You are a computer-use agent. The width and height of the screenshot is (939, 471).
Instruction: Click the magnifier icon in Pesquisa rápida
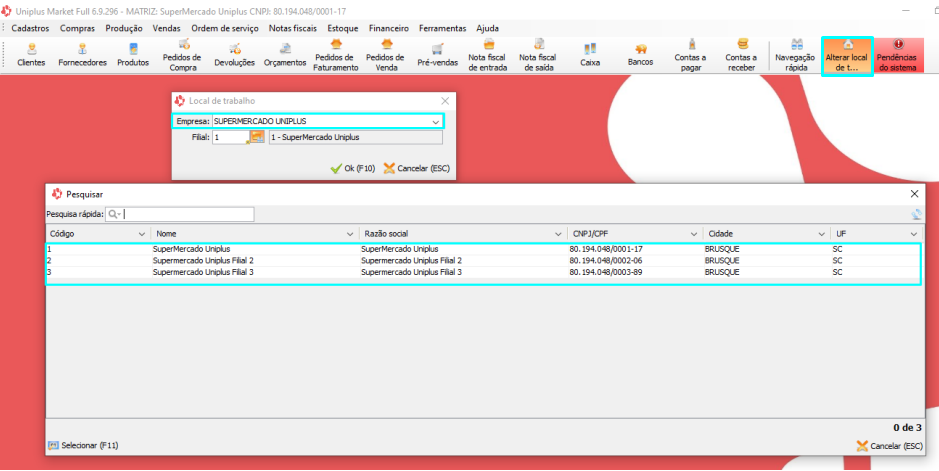[x=114, y=214]
